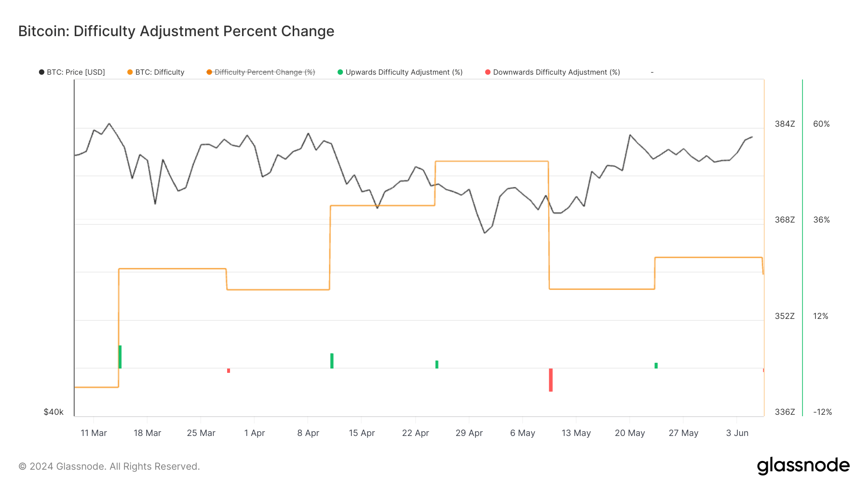Image resolution: width=868 pixels, height=488 pixels.
Task: Click the green upward bar near 11 April
Action: (332, 361)
